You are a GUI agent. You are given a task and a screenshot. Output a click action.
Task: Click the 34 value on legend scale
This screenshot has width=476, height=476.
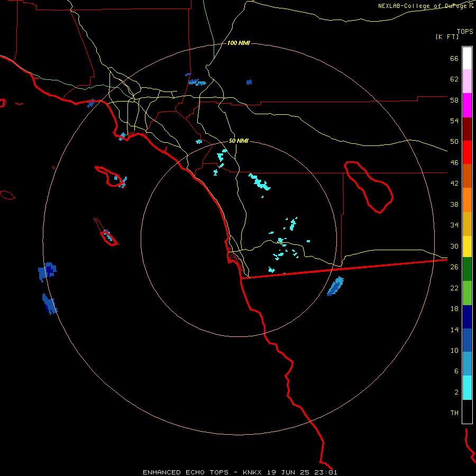454,225
